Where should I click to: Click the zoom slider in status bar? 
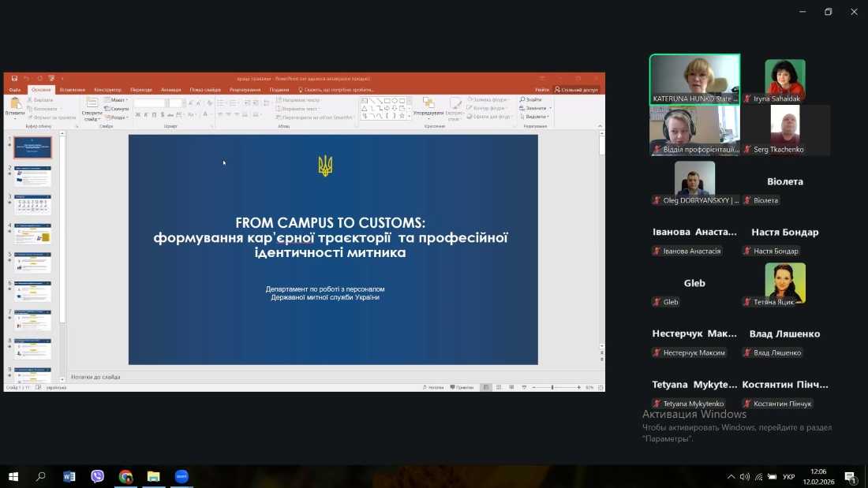click(x=552, y=387)
